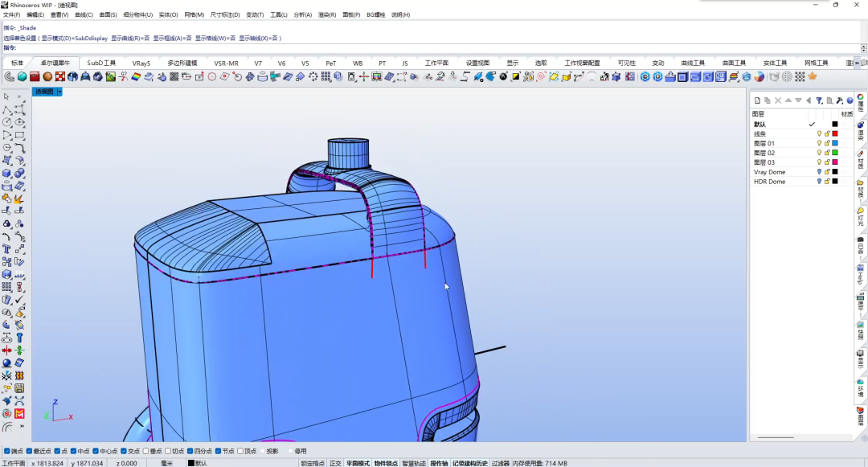868x467 pixels.
Task: Enable the 切点 osnap checkbox
Action: (x=168, y=452)
